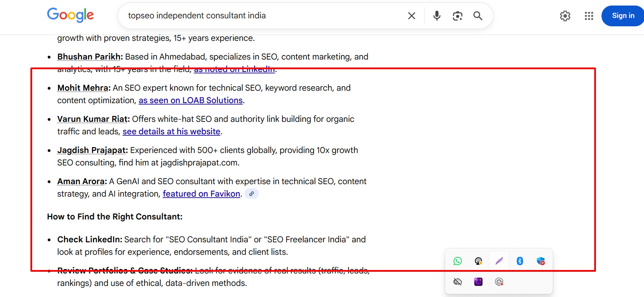The image size is (644, 297).
Task: Clear the search query with the X
Action: [411, 16]
